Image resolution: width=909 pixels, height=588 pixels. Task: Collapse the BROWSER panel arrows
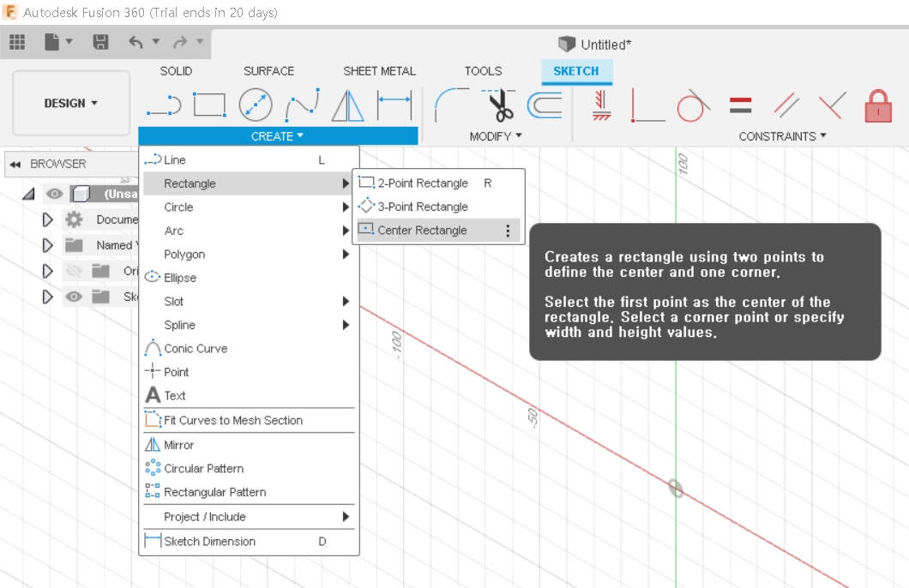[15, 164]
